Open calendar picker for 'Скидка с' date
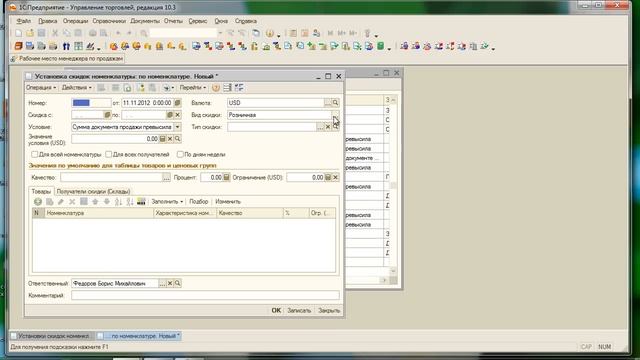The image size is (640, 360). [107, 115]
